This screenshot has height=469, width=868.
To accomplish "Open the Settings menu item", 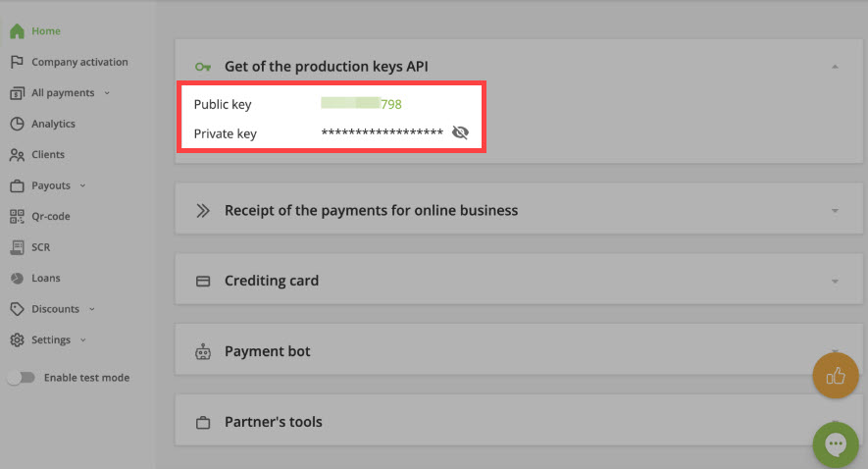I will click(x=51, y=340).
